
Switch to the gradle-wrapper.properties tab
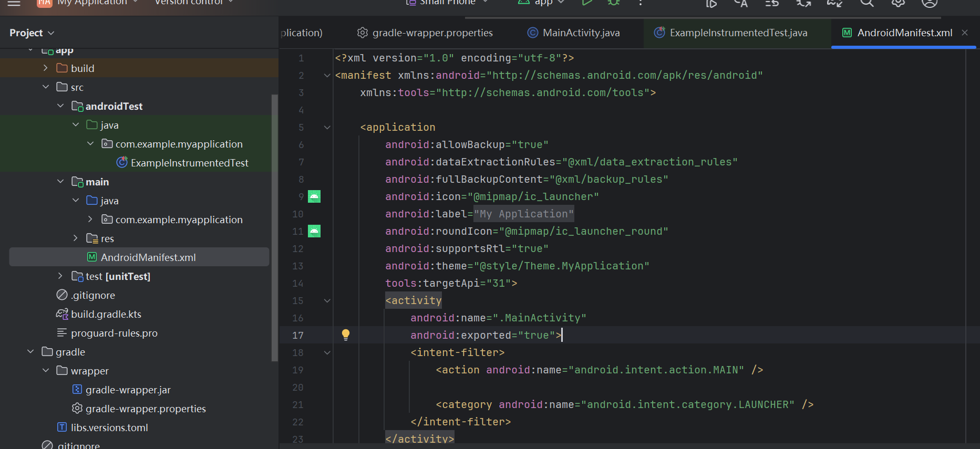coord(425,33)
